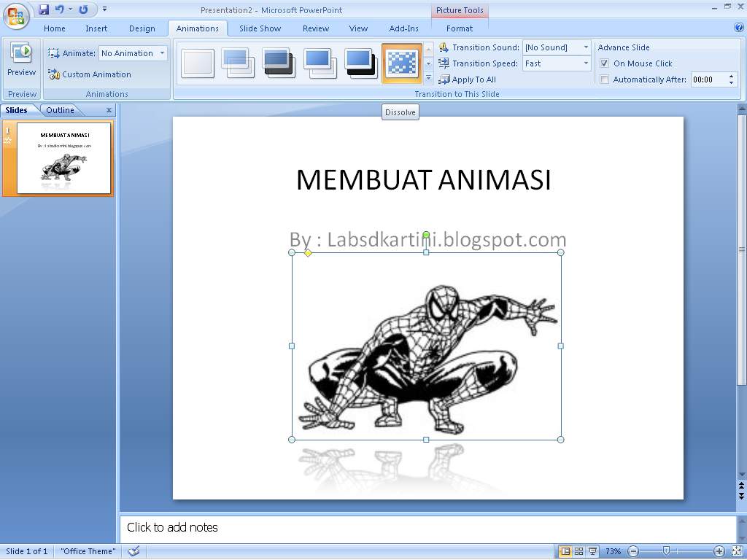The image size is (747, 560).
Task: Toggle On Mouse Click checkbox
Action: pyautogui.click(x=604, y=63)
